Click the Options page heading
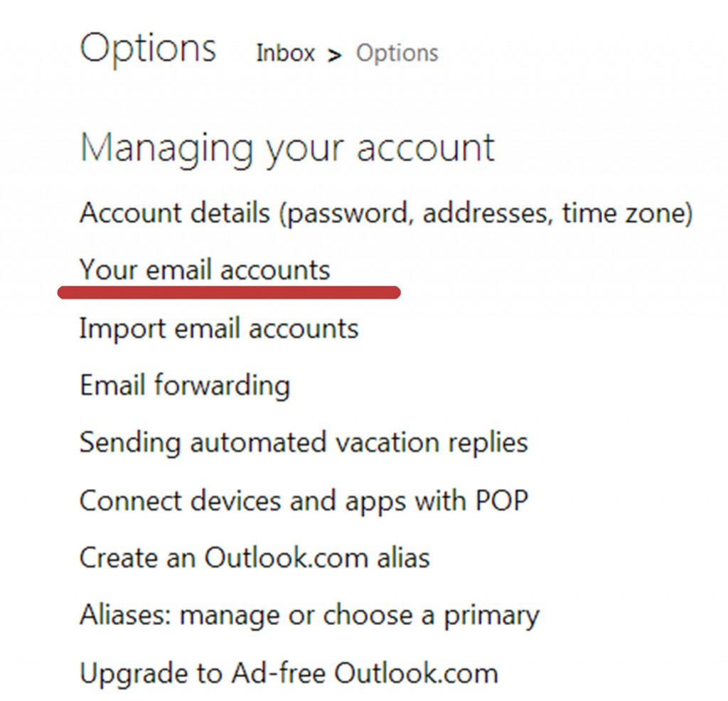This screenshot has height=701, width=728. [x=149, y=48]
